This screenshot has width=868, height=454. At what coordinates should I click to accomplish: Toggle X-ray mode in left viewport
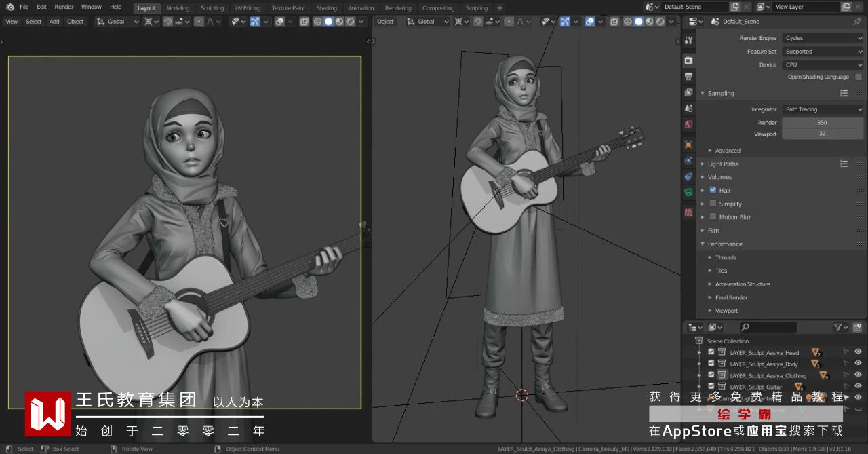[x=304, y=22]
